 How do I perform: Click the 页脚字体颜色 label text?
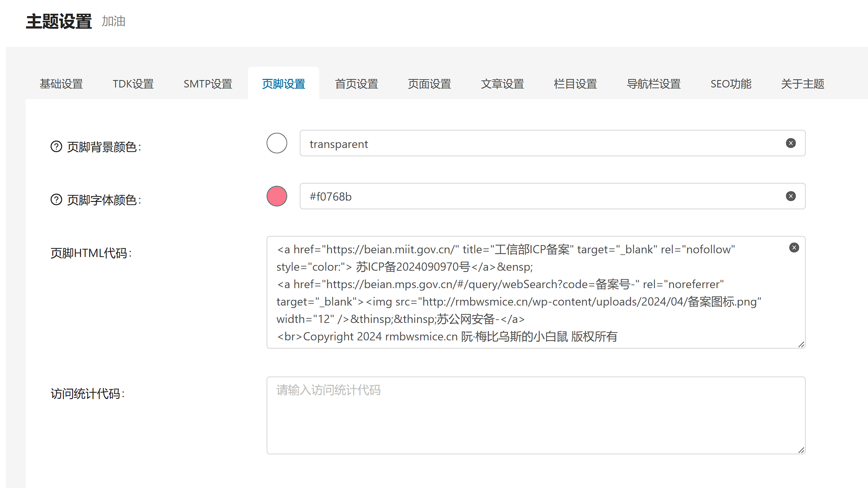(x=104, y=200)
